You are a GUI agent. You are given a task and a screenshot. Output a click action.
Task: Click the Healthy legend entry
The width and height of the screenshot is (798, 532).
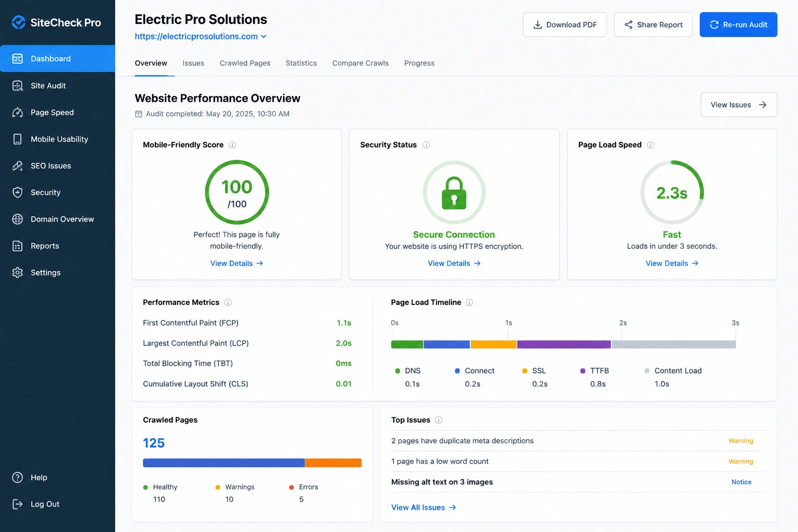161,493
